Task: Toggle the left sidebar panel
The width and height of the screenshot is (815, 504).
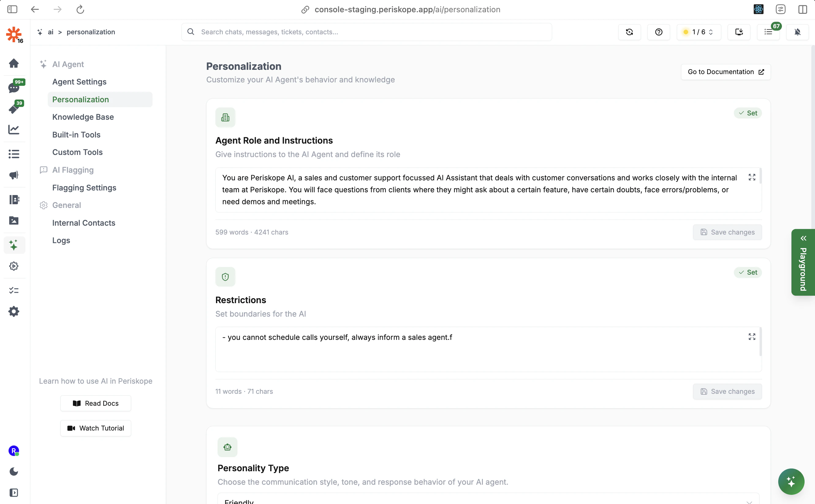Action: pyautogui.click(x=12, y=9)
